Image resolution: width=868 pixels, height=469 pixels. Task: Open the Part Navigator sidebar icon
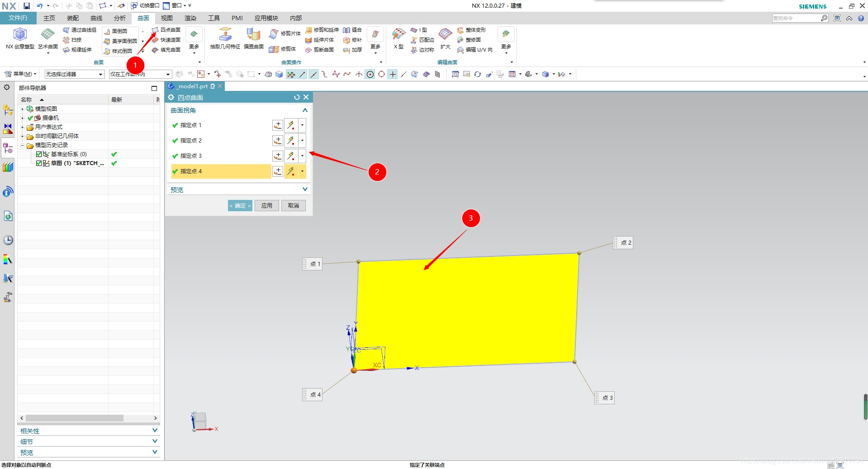[8, 148]
